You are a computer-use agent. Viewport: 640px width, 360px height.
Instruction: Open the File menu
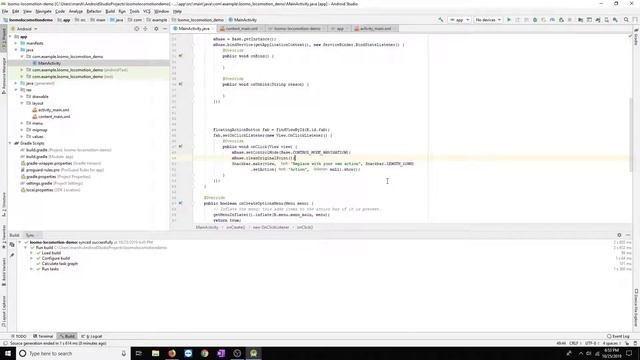click(5, 11)
